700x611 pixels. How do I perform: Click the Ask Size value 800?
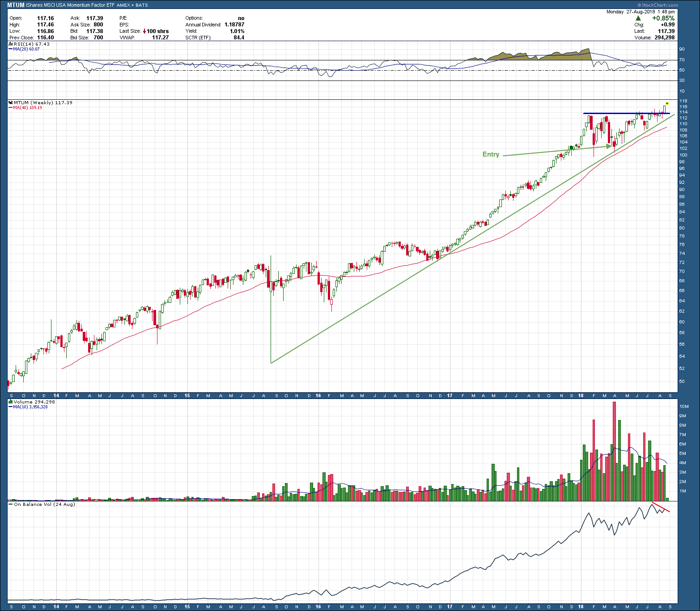pos(98,25)
